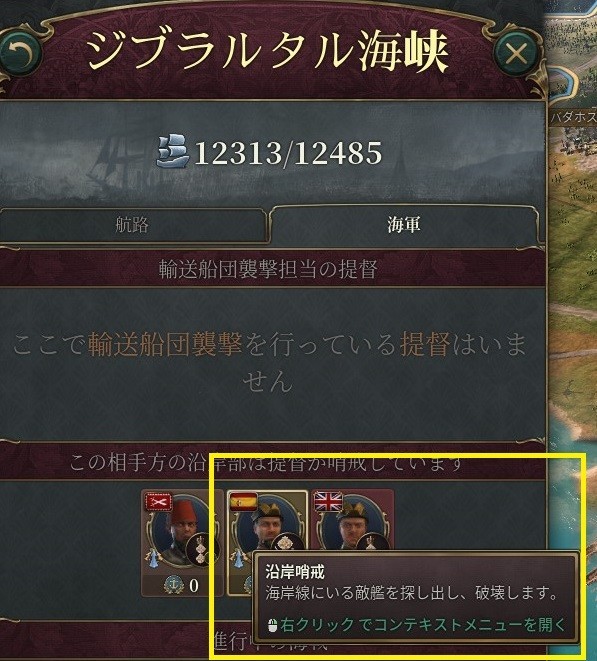Click the Spanish flag icon
The width and height of the screenshot is (597, 661).
coord(244,502)
